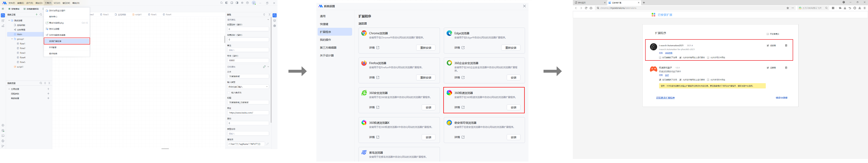
Task: Open the 输入类型 dropdown
Action: pyautogui.click(x=248, y=87)
